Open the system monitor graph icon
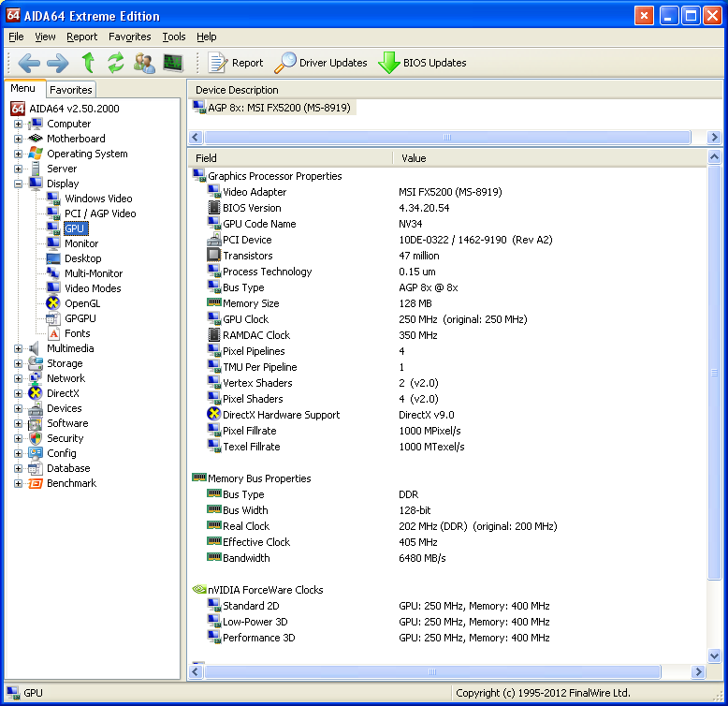The height and width of the screenshot is (706, 728). (173, 63)
